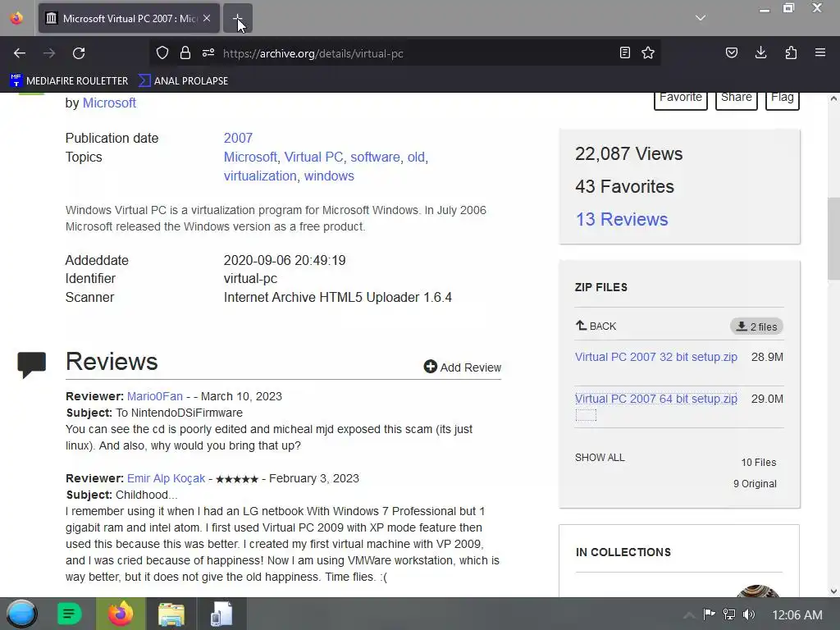Open a new tab with the plus button
The width and height of the screenshot is (840, 630).
[237, 18]
